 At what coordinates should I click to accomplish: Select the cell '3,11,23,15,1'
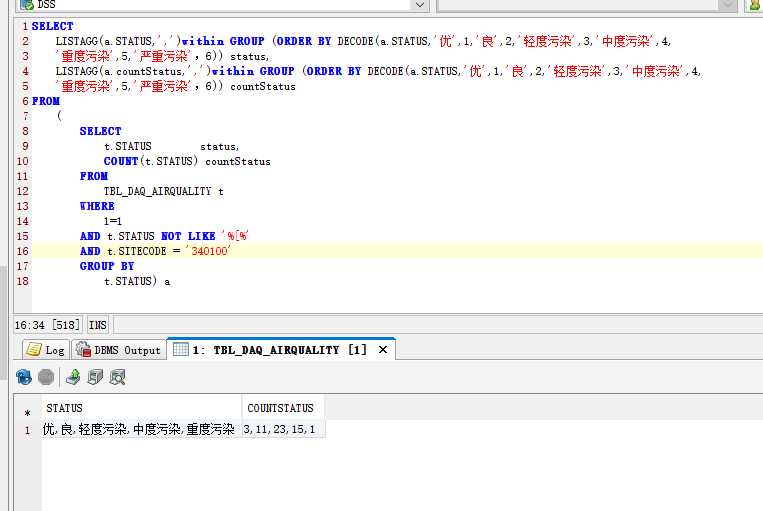coord(283,429)
